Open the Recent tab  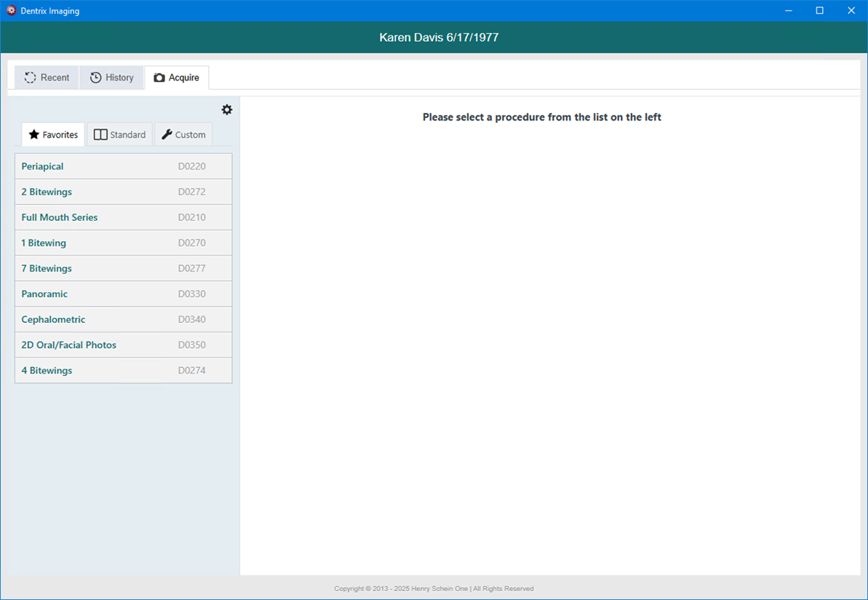(47, 78)
